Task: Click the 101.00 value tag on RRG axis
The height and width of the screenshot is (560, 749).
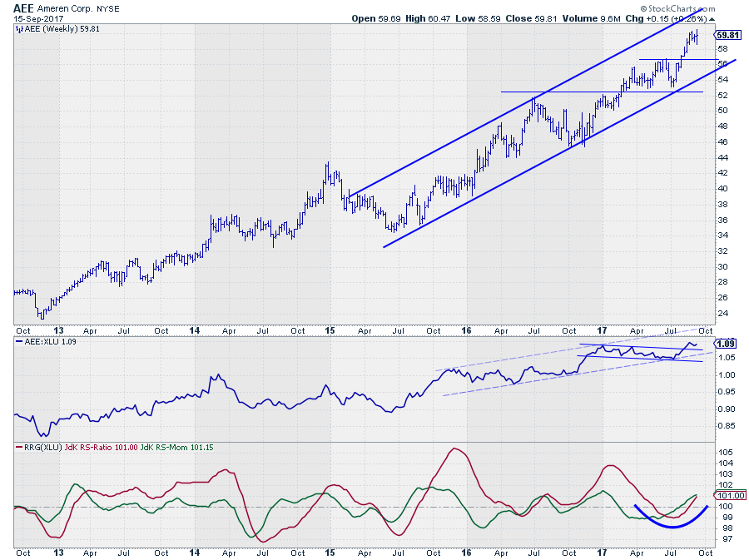Action: (731, 496)
